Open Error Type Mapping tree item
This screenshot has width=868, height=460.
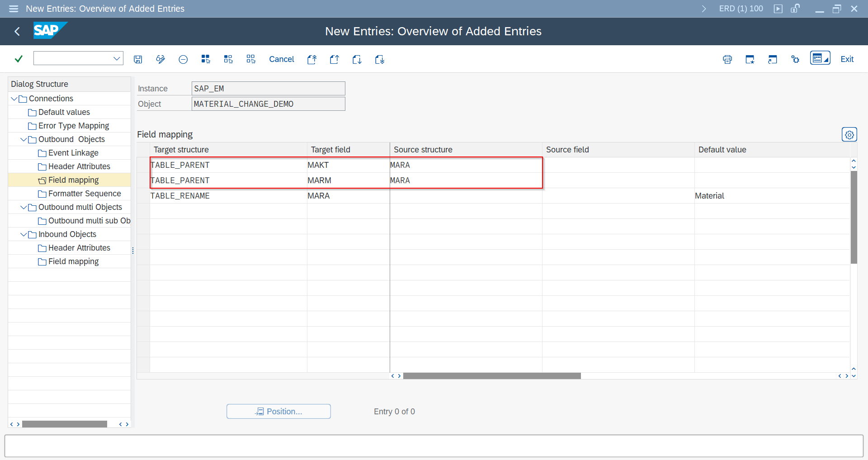point(74,126)
